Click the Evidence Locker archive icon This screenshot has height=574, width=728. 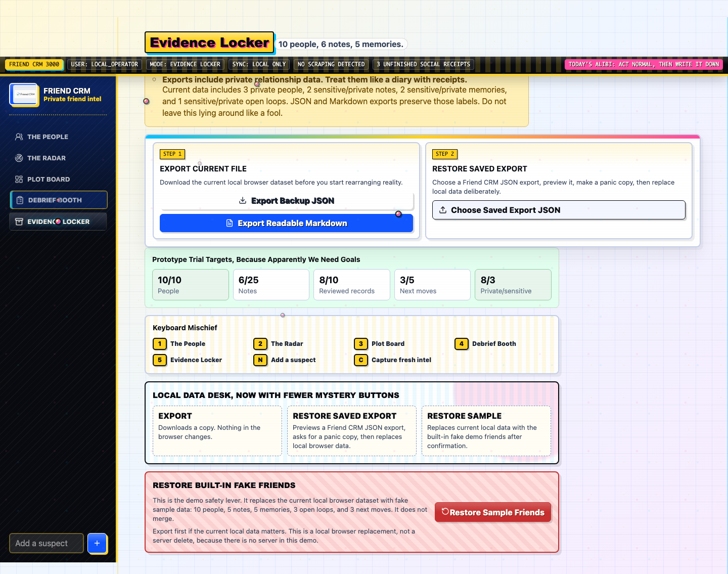pos(19,222)
